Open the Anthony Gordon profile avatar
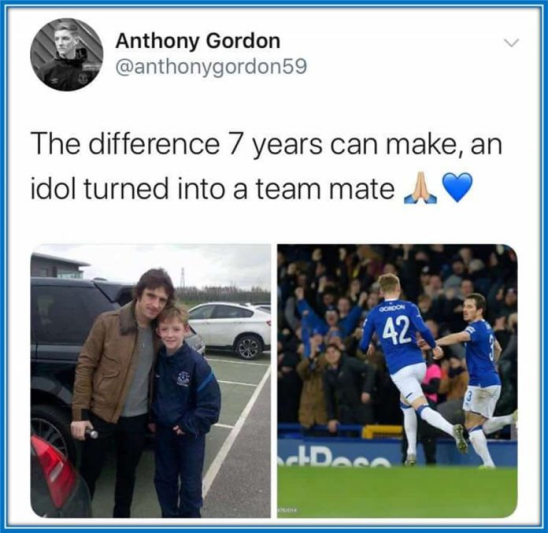 tap(66, 55)
